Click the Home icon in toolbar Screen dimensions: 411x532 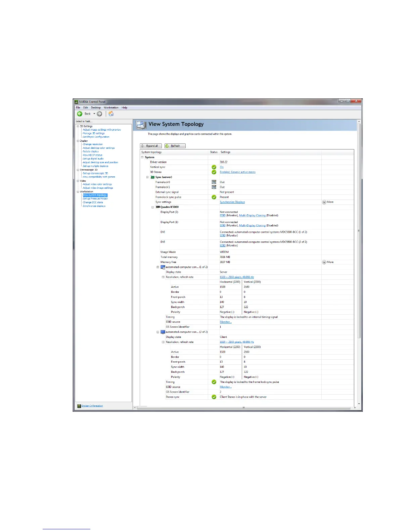(111, 114)
